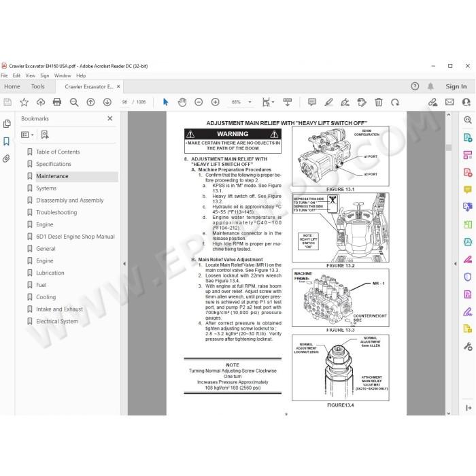Delete with the trash icon
The width and height of the screenshot is (476, 476).
pos(379,102)
